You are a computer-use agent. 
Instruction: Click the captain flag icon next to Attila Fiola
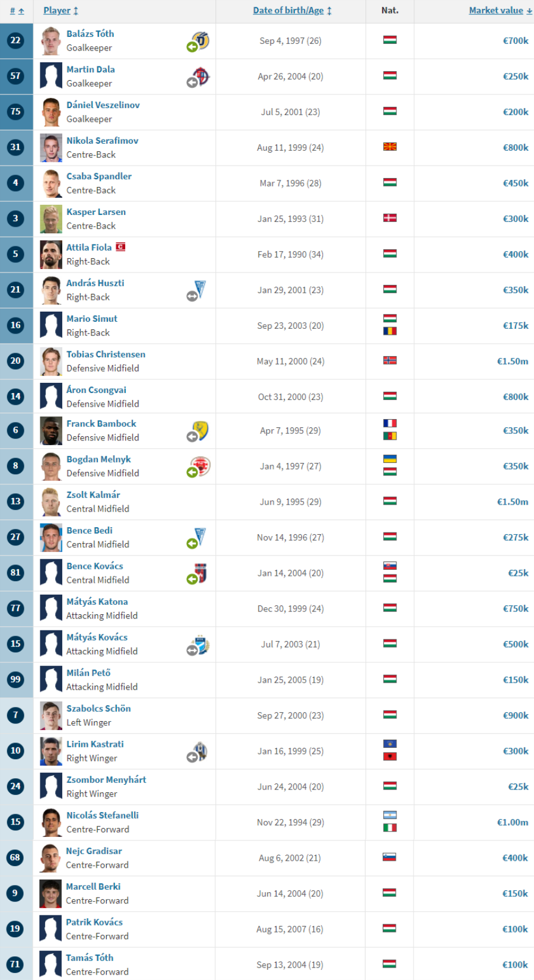coord(120,247)
